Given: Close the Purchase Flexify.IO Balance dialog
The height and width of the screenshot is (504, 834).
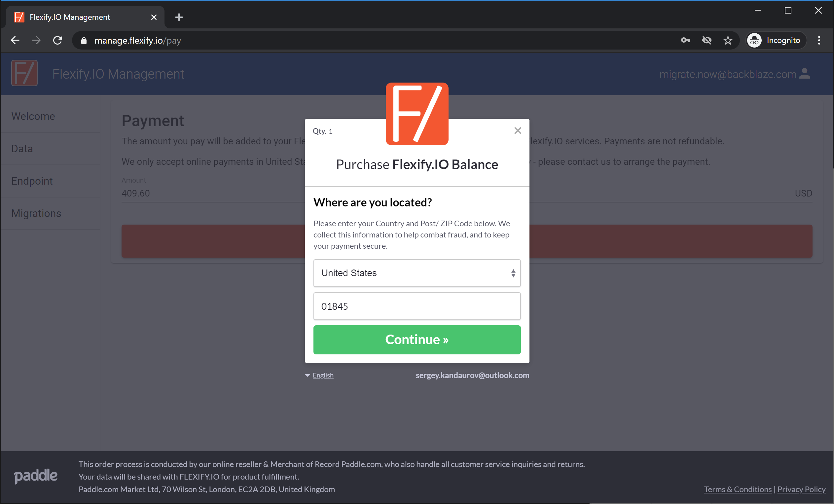Looking at the screenshot, I should coord(518,131).
